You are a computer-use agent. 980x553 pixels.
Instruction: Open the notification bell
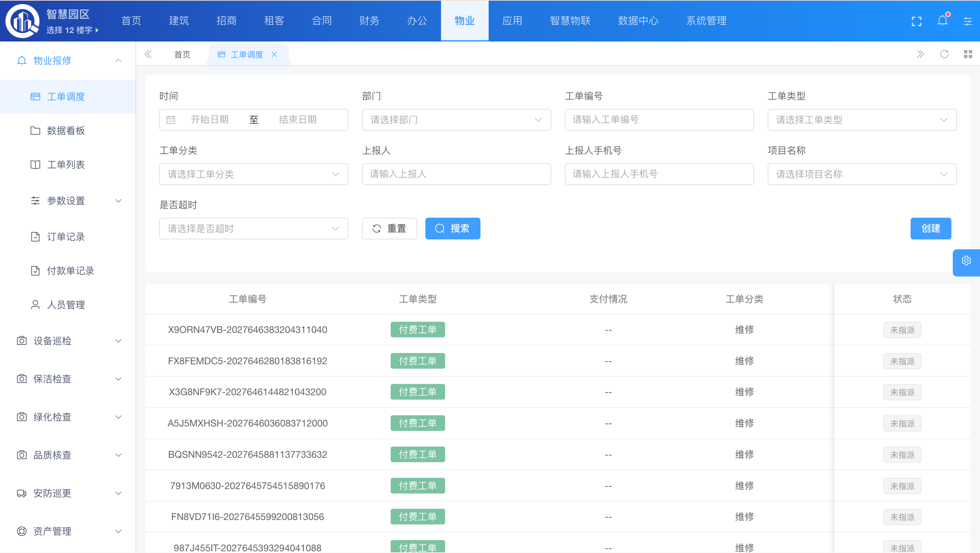(x=942, y=21)
